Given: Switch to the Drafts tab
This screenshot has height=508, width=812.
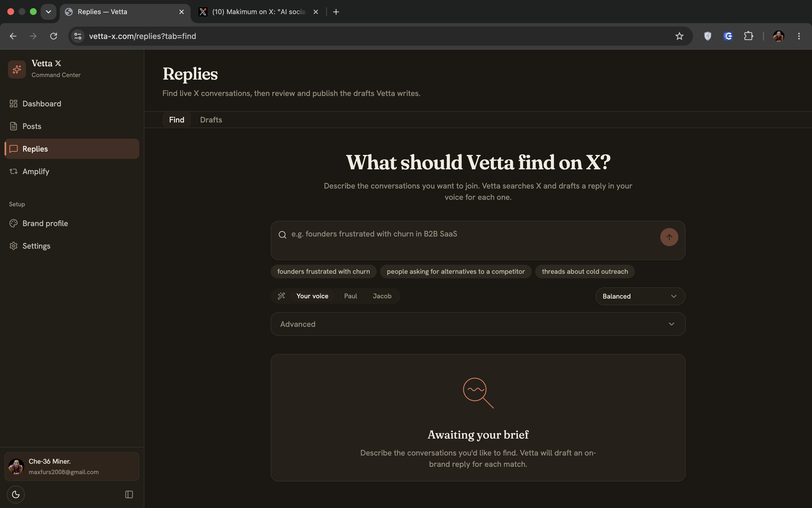Looking at the screenshot, I should point(211,120).
